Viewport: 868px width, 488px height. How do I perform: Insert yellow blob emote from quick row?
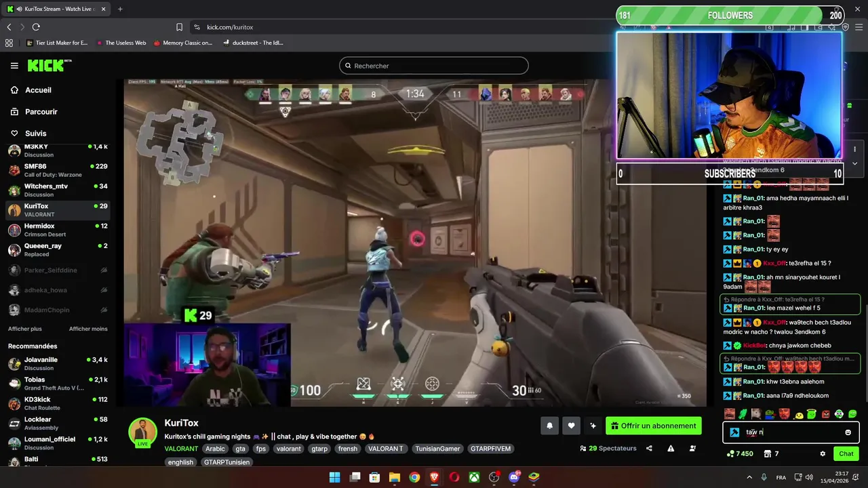(798, 414)
